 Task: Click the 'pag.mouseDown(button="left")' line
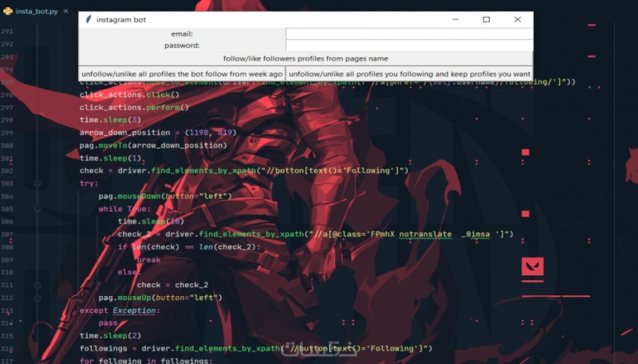(x=165, y=196)
